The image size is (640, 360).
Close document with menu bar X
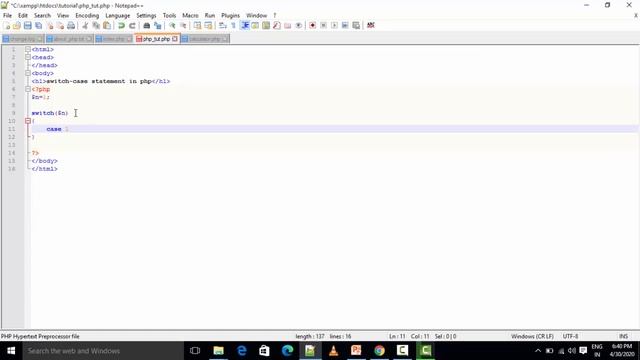(x=636, y=16)
